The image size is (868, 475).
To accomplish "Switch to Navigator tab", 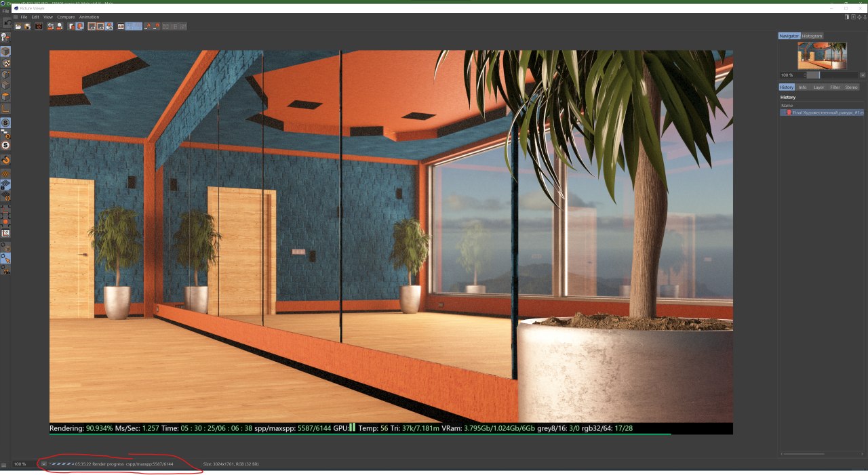I will click(789, 36).
